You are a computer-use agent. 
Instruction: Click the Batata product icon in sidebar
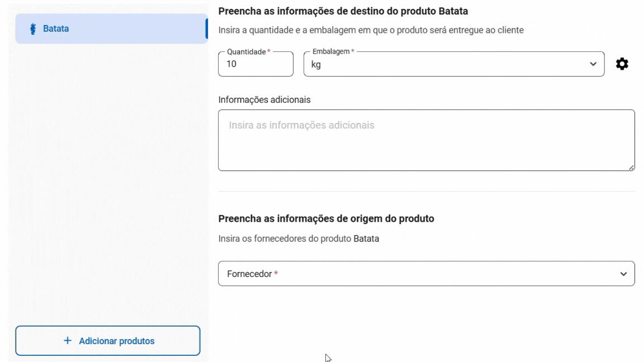pyautogui.click(x=31, y=28)
